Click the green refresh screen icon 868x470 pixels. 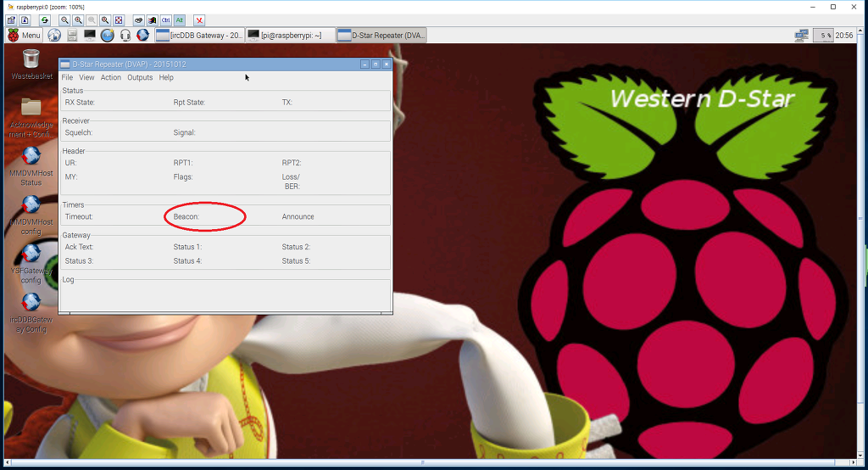click(45, 20)
